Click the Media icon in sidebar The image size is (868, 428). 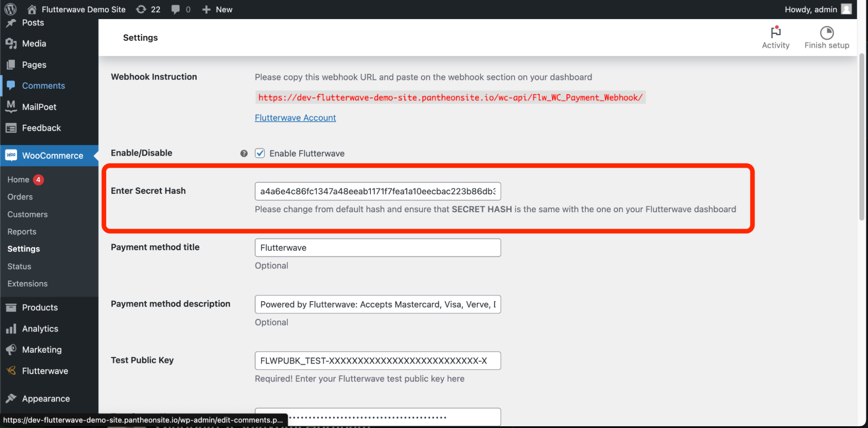(11, 43)
